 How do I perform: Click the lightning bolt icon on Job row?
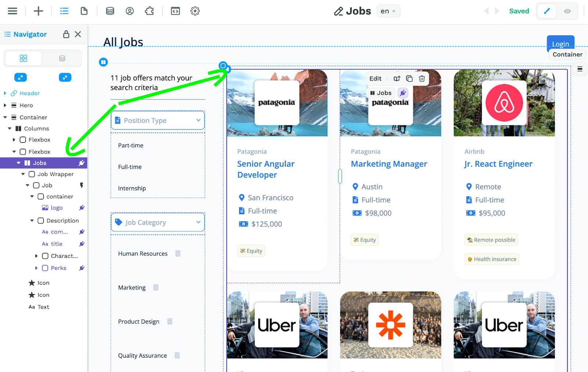[82, 185]
